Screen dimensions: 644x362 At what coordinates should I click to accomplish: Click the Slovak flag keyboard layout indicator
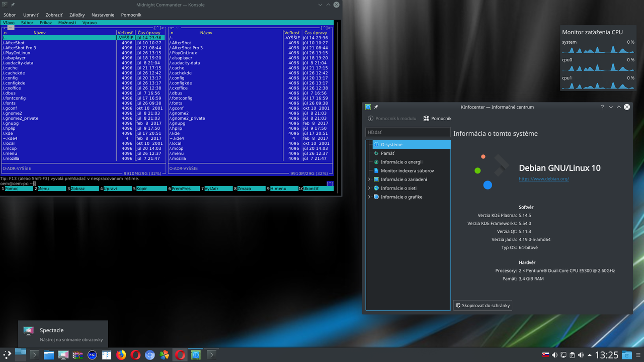(545, 355)
